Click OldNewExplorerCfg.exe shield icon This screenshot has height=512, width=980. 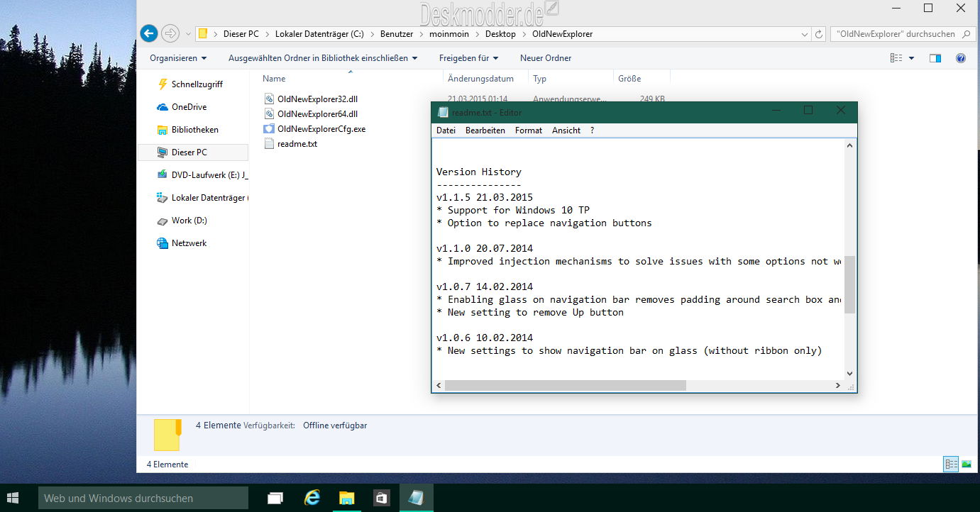[268, 129]
